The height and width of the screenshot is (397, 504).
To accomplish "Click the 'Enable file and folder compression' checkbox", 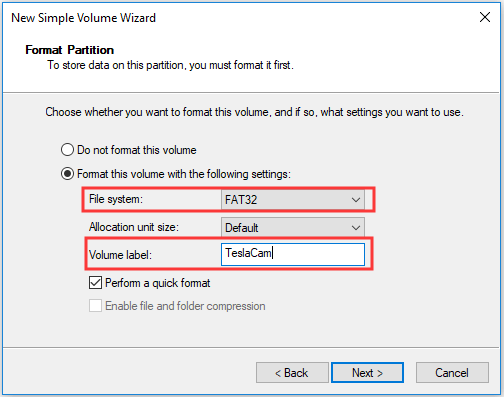I will click(x=95, y=306).
